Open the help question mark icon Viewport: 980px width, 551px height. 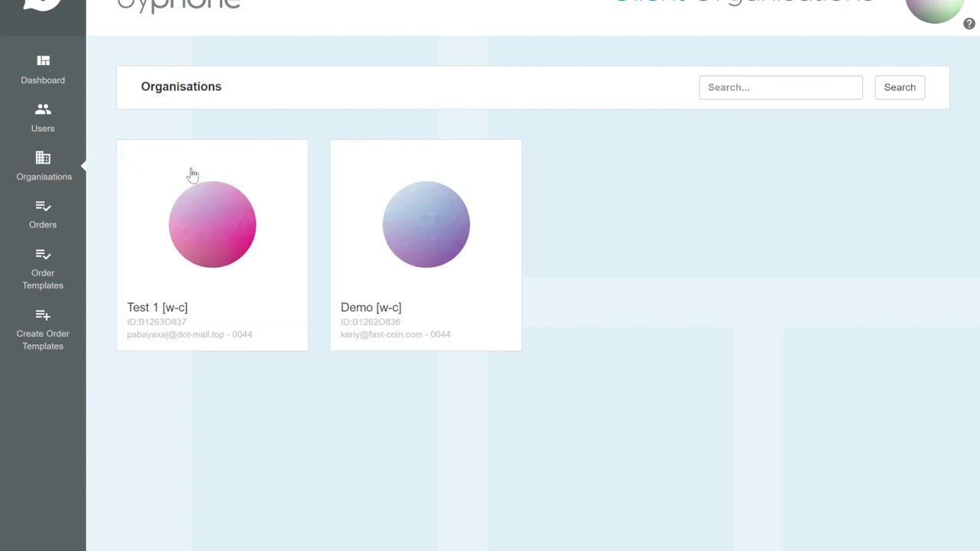tap(969, 24)
